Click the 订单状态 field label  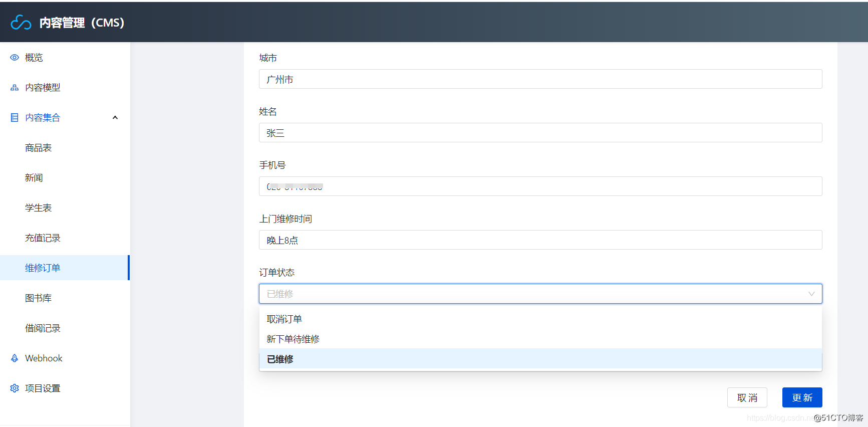click(x=277, y=273)
